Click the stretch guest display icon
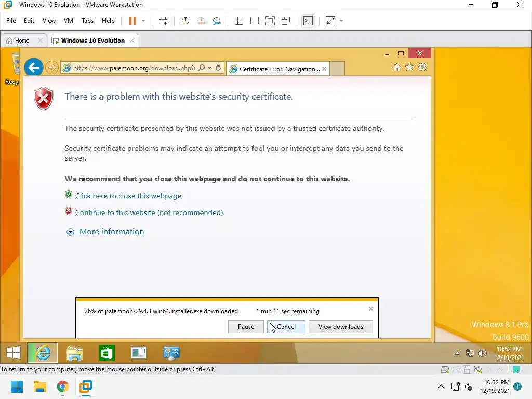 [330, 21]
